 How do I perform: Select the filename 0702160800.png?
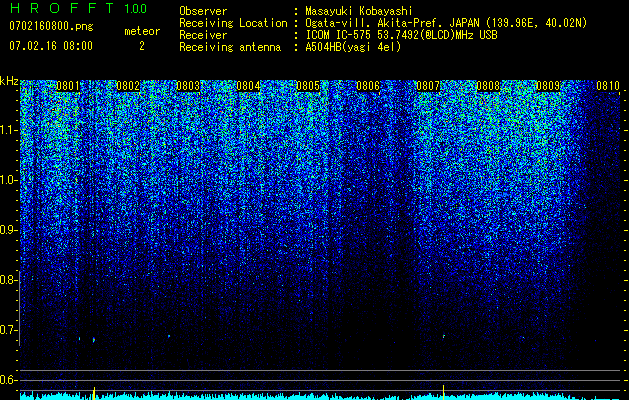(51, 26)
